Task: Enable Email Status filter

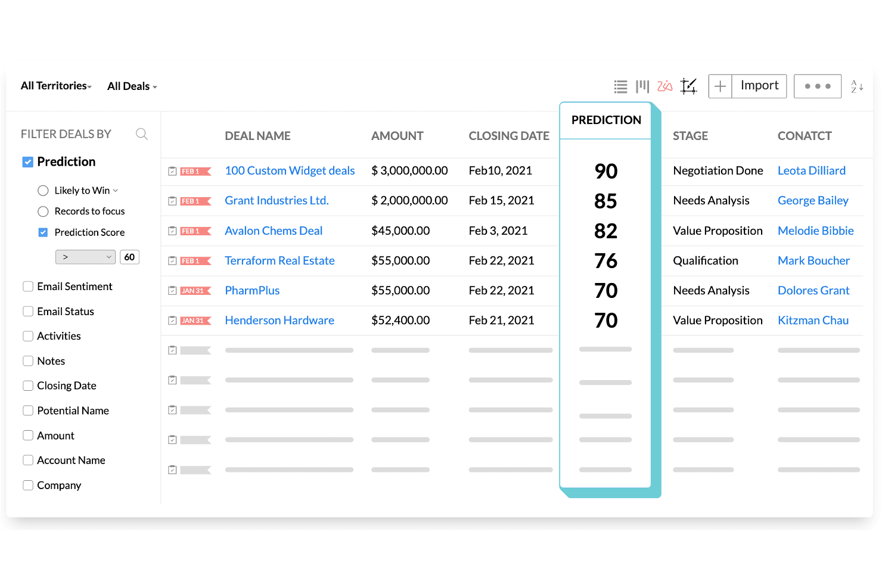Action: pos(28,312)
